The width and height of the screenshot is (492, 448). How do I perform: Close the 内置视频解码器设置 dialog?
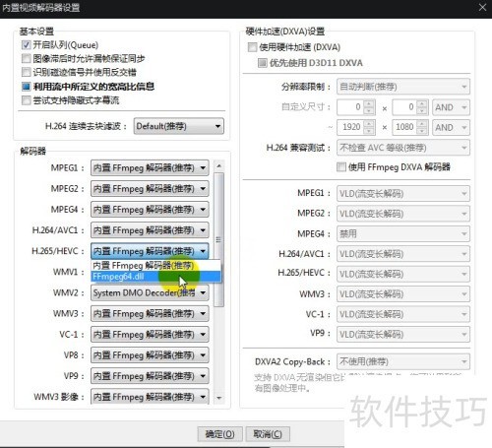(482, 7)
